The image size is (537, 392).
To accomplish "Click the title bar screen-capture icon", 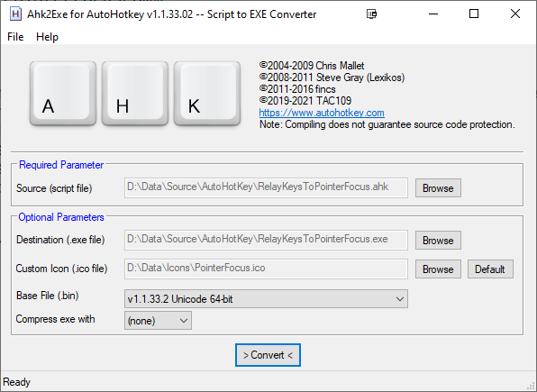I will pos(371,14).
